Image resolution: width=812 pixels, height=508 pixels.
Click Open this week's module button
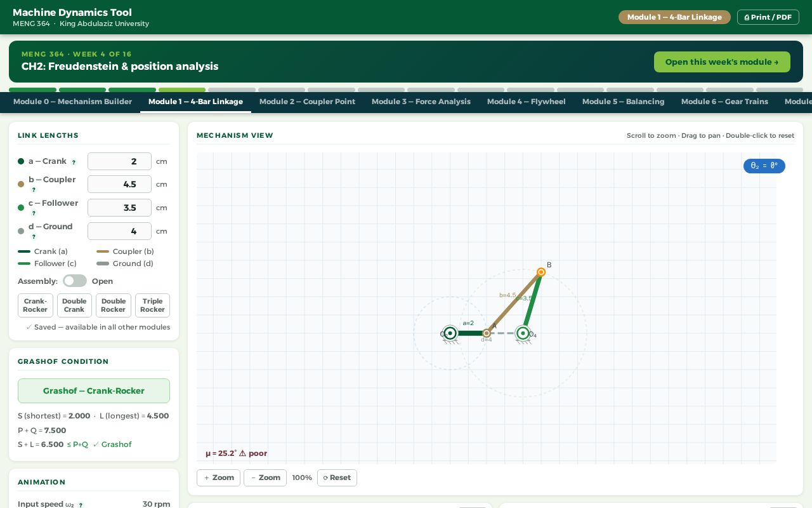[722, 62]
